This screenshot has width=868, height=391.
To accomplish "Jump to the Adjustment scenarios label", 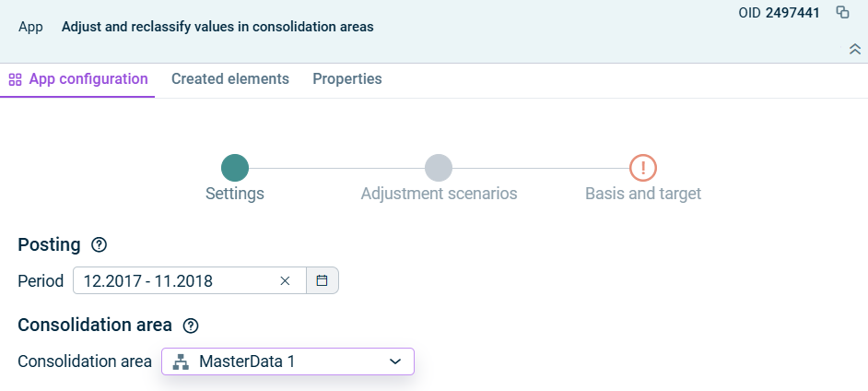I will (439, 194).
